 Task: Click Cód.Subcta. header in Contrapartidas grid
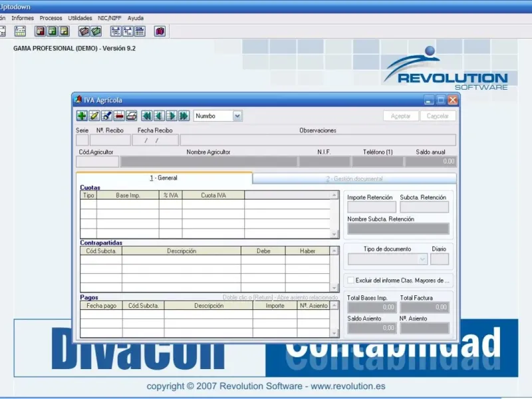(101, 251)
